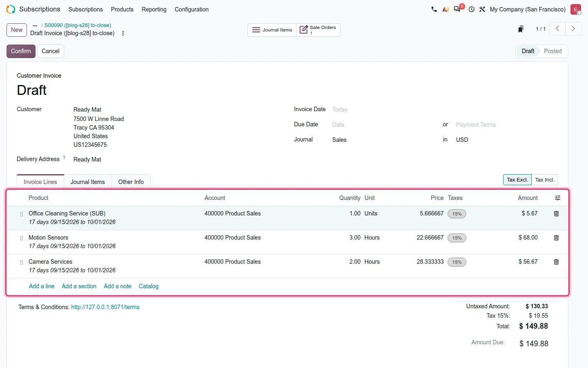Open the 15% tax tag on Office Cleaning Service
The width and height of the screenshot is (588, 368).
click(457, 214)
